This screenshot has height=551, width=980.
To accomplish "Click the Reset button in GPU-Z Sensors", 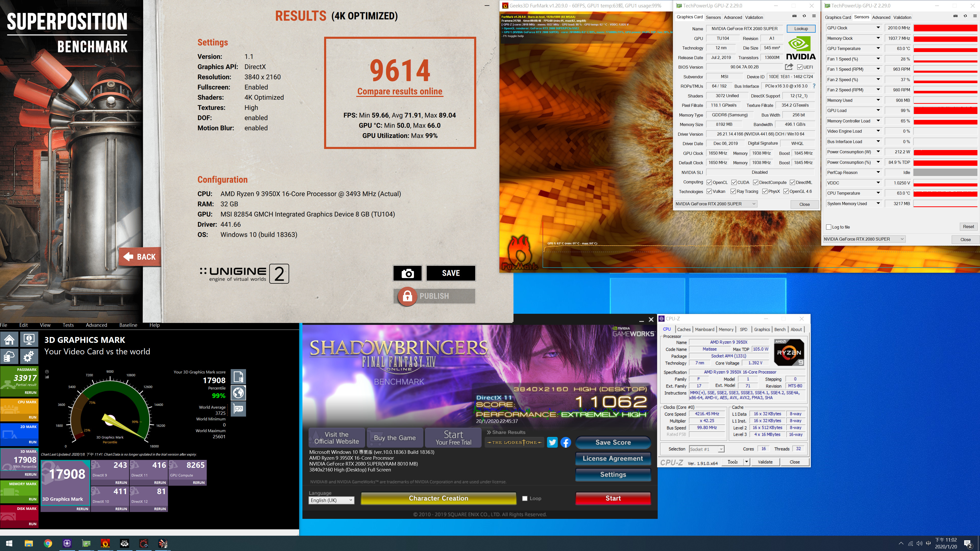I will (x=968, y=227).
